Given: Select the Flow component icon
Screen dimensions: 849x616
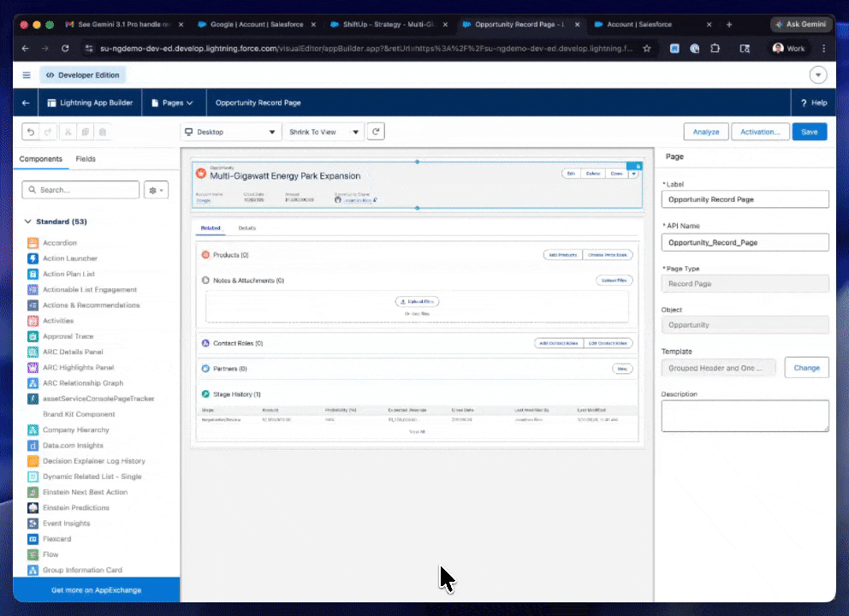Looking at the screenshot, I should pos(33,554).
